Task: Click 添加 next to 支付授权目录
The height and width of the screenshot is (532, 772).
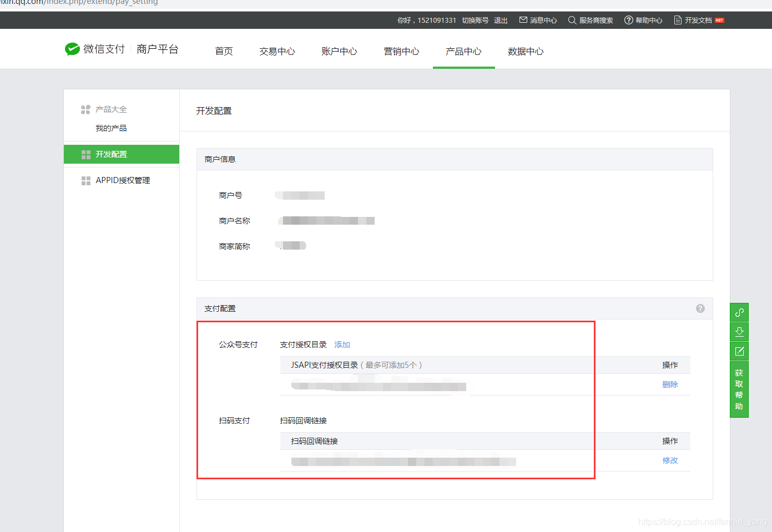Action: click(x=342, y=345)
